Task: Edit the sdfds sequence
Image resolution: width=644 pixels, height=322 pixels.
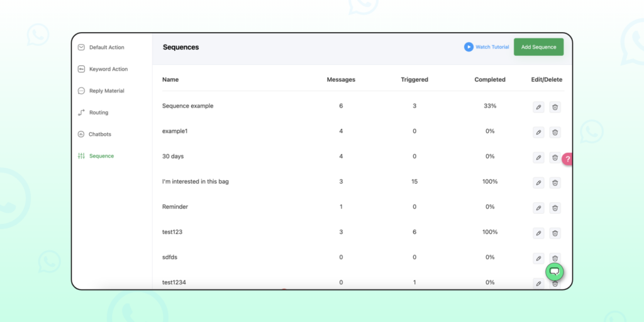Action: [538, 258]
